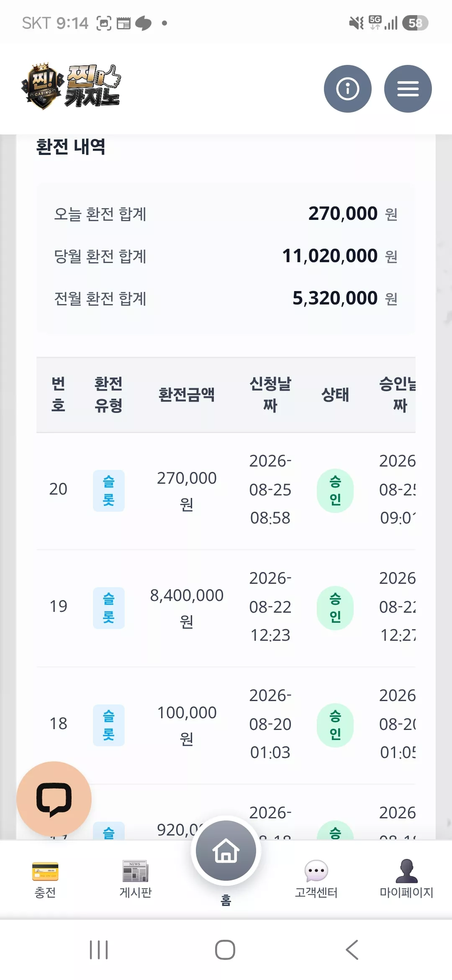This screenshot has height=980, width=452.
Task: Tap 슬롯 badge in row 18
Action: coord(109,725)
